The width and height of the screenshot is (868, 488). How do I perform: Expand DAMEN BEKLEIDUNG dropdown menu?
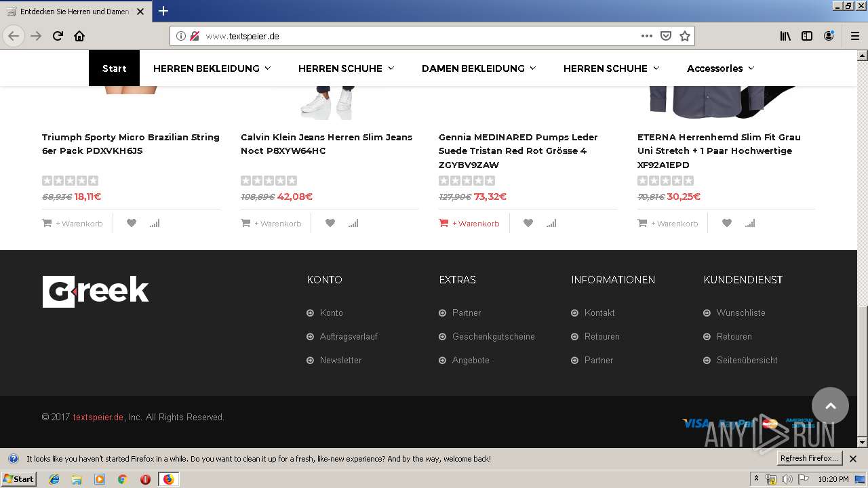tap(479, 68)
